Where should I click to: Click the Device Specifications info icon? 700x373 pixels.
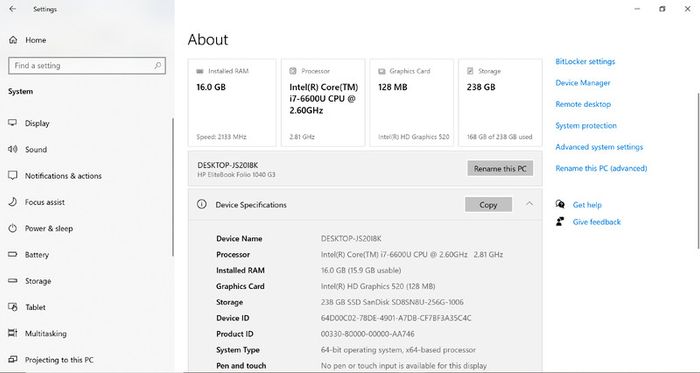(x=202, y=204)
